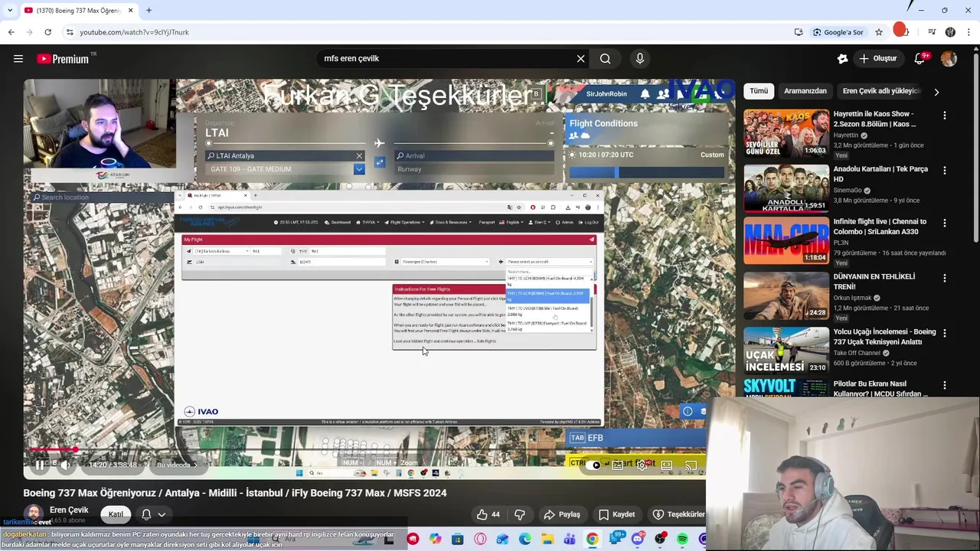Start voice search with the microphone

tap(640, 58)
